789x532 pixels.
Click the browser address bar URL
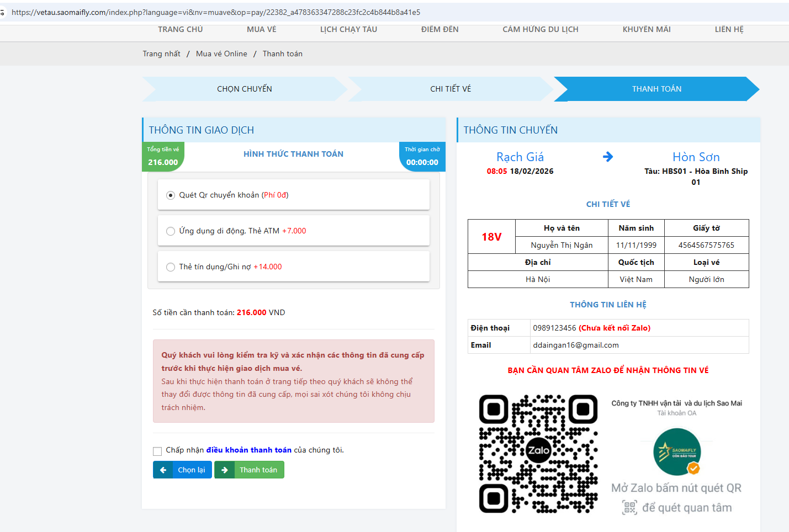215,12
